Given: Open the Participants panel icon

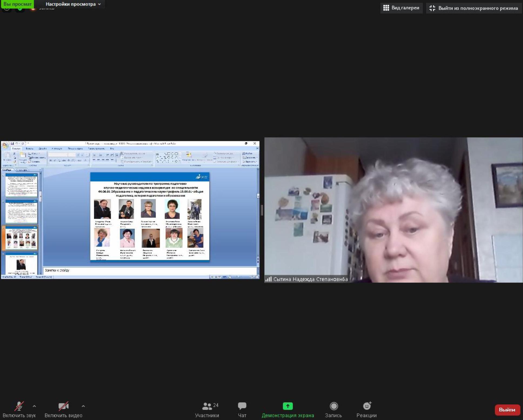Looking at the screenshot, I should 207,406.
